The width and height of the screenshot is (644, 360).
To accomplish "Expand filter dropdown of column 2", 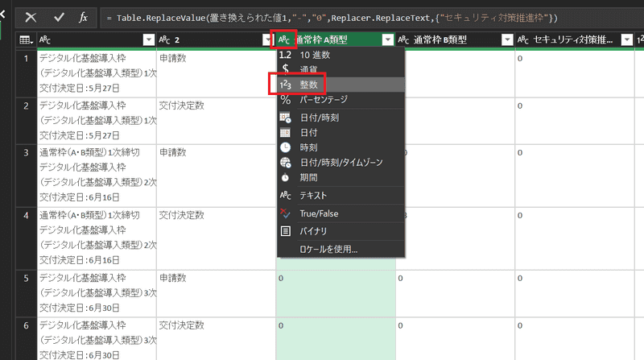I will (x=266, y=39).
